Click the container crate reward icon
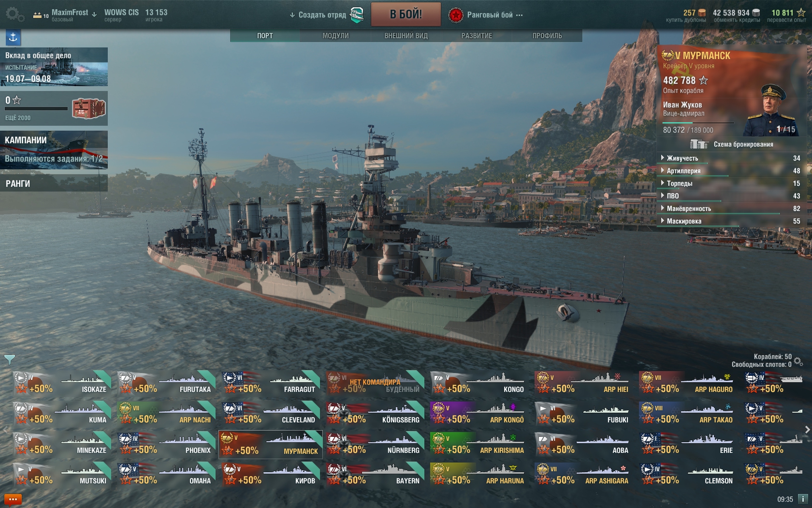 click(89, 108)
